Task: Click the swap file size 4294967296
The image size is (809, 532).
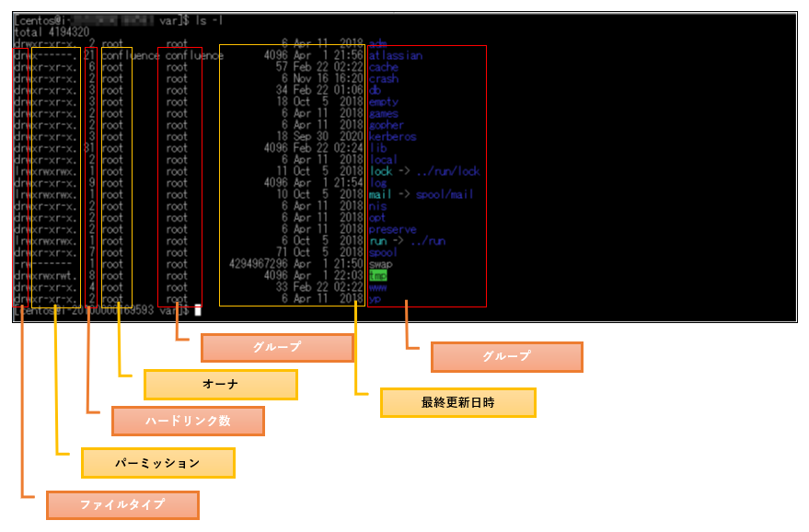Action: 258,263
